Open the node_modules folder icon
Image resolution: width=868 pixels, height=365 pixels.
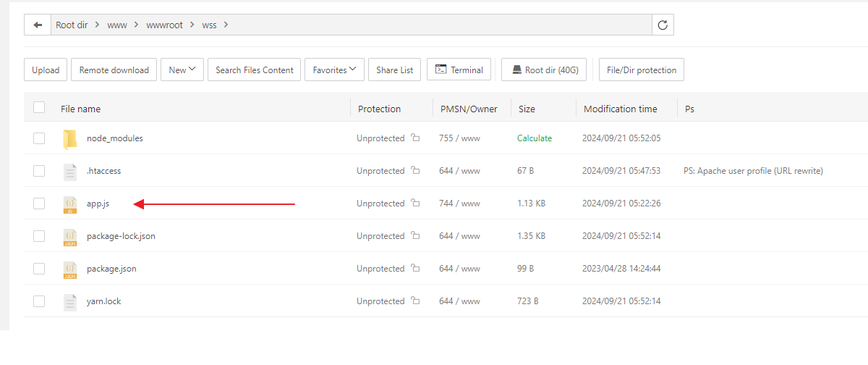(69, 138)
